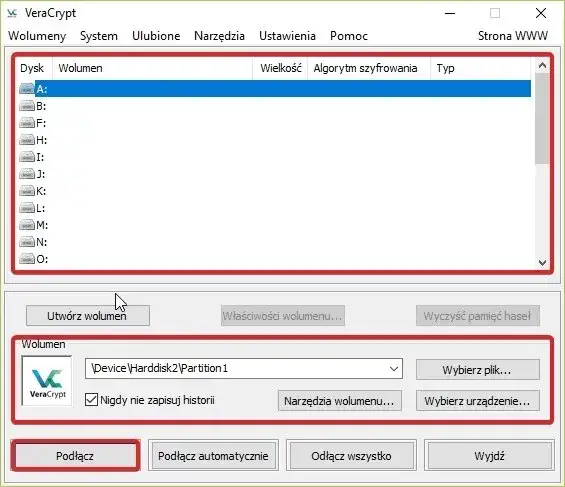Close the VeraCrypt window

pos(540,13)
